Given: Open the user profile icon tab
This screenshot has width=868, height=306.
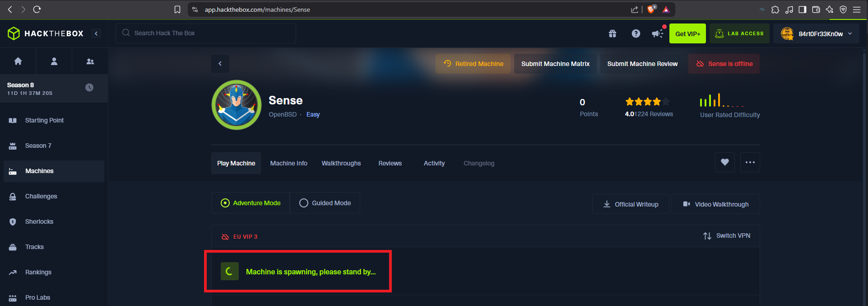Looking at the screenshot, I should pos(54,61).
